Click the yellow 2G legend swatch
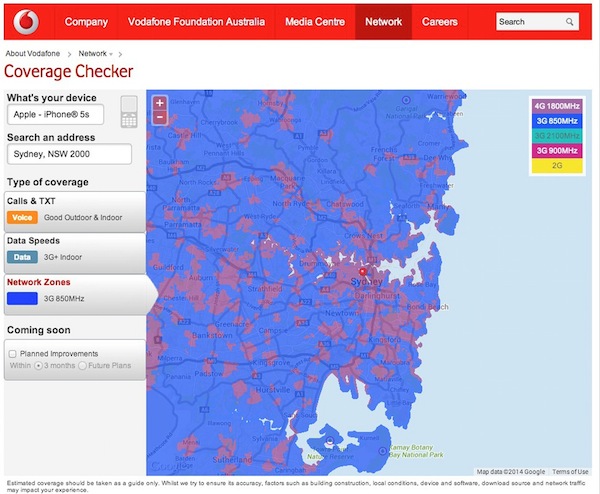Screen dimensions: 600x494 (557, 165)
